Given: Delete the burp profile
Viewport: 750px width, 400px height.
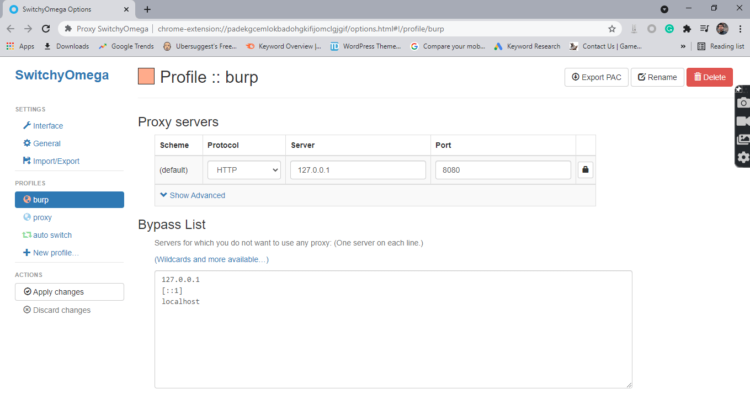Looking at the screenshot, I should coord(709,77).
